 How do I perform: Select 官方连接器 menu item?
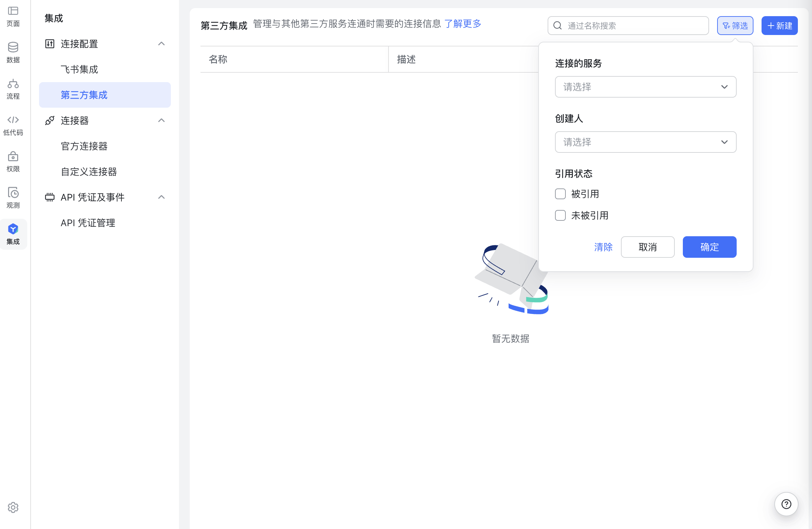point(84,146)
